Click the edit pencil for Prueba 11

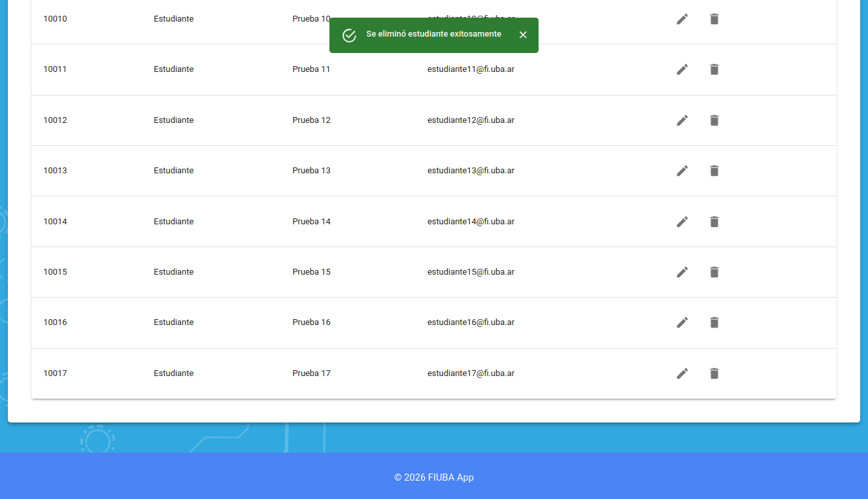[x=682, y=69]
